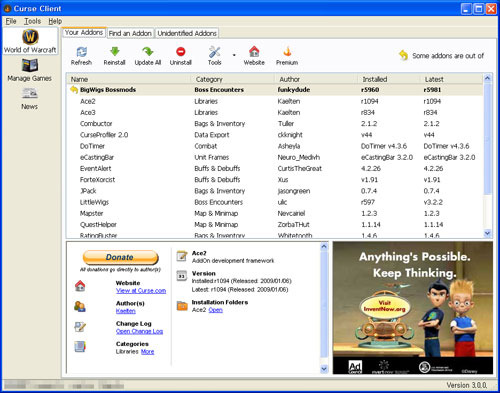The image size is (500, 393).
Task: Select the Combuctor addon row
Action: [x=275, y=124]
